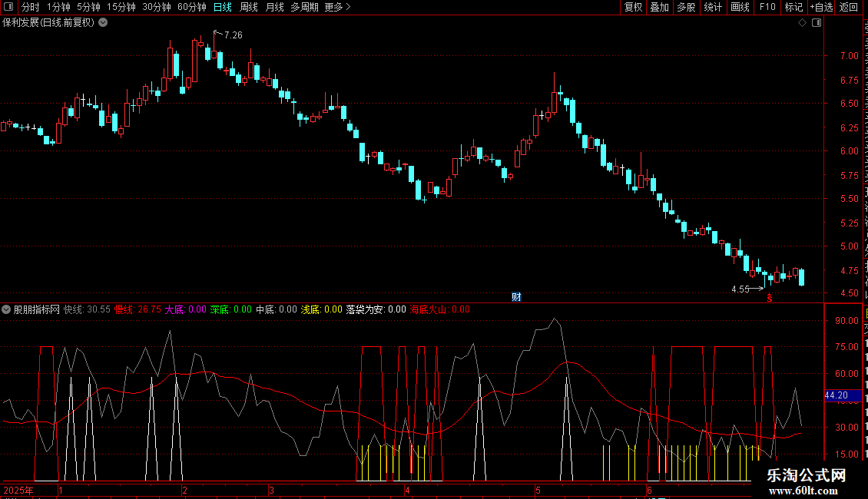This screenshot has height=499, width=868.
Task: Click month 2 marker on time axis
Action: 185,490
